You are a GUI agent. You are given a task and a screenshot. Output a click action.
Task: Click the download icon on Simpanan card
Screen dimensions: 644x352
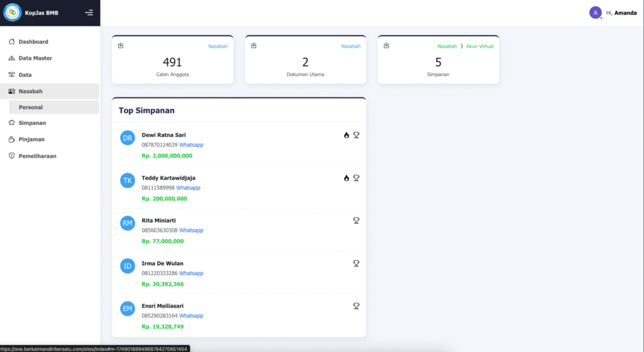(x=386, y=46)
